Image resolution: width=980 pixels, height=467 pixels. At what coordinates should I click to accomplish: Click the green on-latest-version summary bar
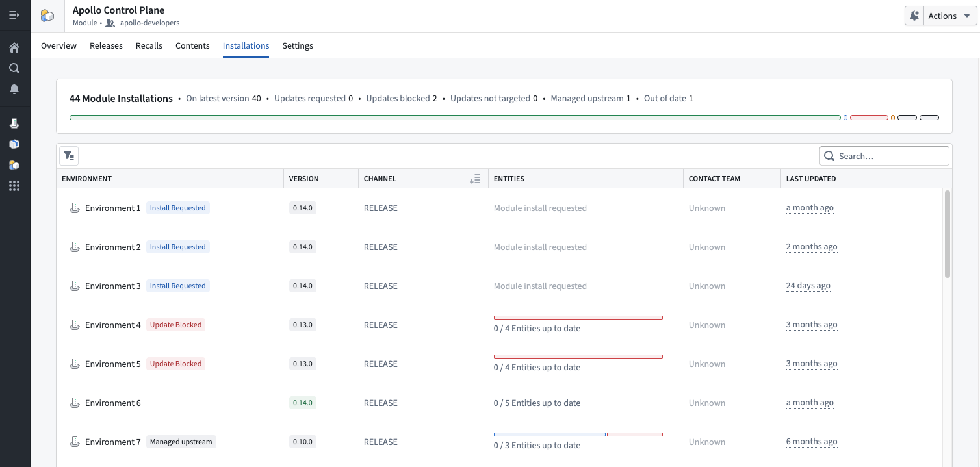point(455,118)
